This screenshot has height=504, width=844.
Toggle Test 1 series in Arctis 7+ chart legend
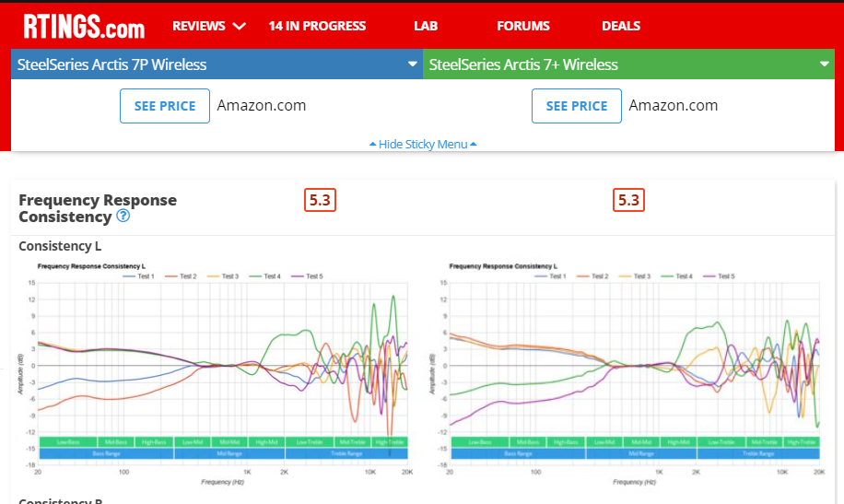coord(551,276)
